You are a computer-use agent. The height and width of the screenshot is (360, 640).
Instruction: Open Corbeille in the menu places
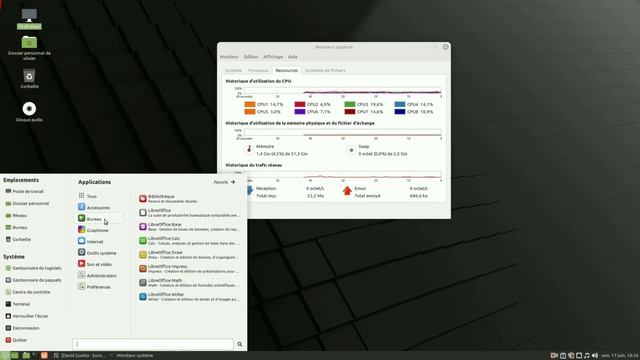[18, 239]
